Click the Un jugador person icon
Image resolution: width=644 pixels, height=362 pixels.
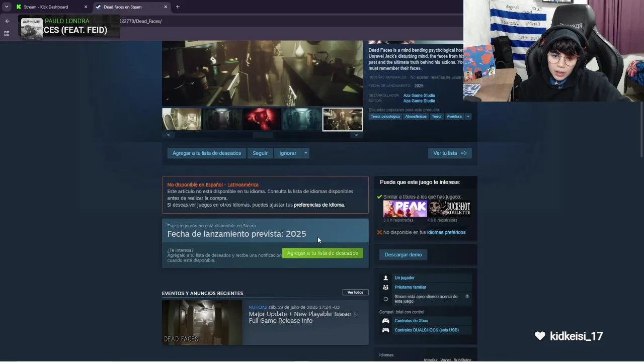385,278
